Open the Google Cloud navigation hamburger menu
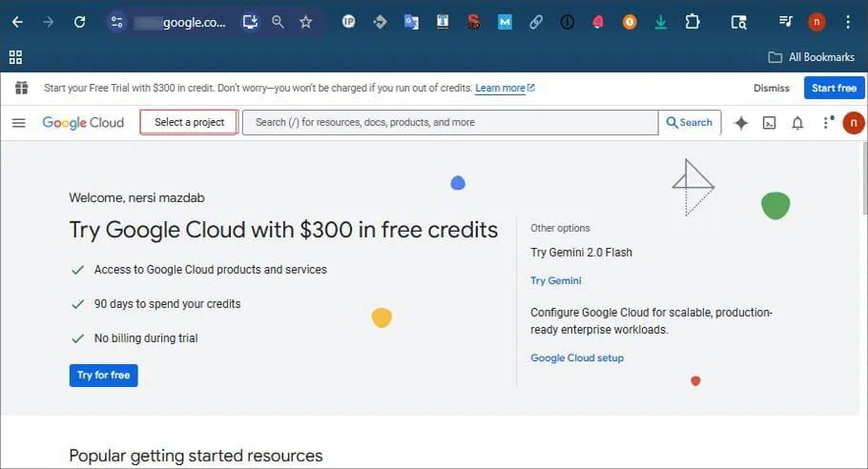 [18, 122]
